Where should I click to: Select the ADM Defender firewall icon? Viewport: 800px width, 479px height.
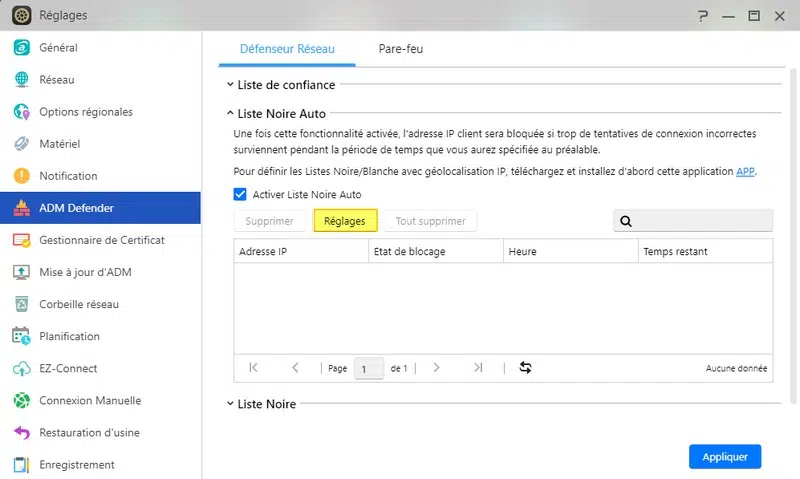(21, 208)
